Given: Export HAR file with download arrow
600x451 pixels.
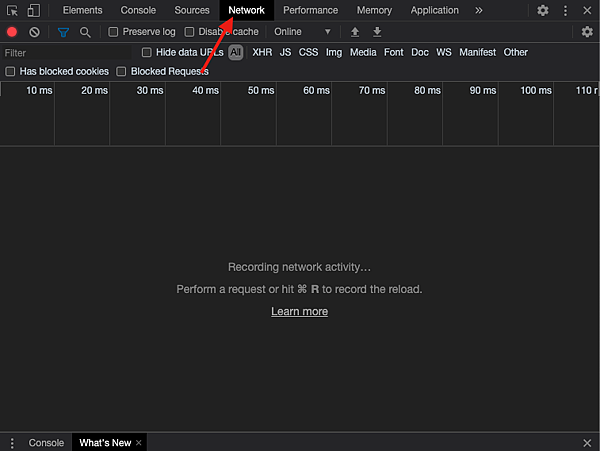Looking at the screenshot, I should click(377, 32).
